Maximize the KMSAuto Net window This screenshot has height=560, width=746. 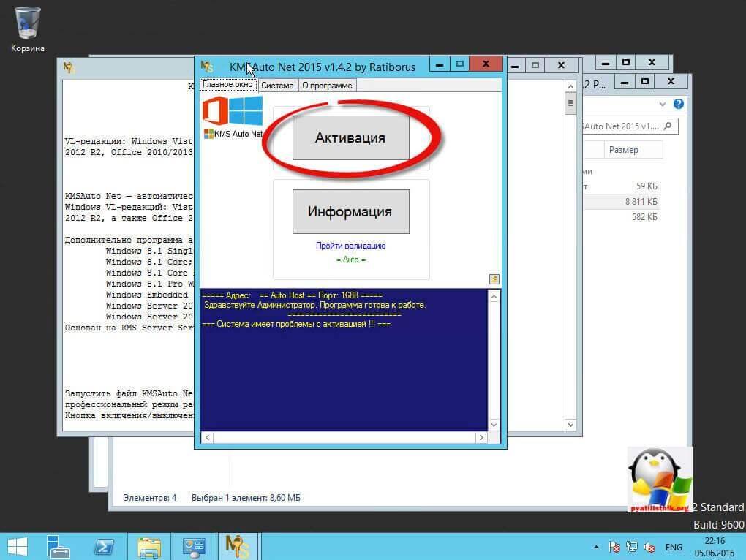459,64
